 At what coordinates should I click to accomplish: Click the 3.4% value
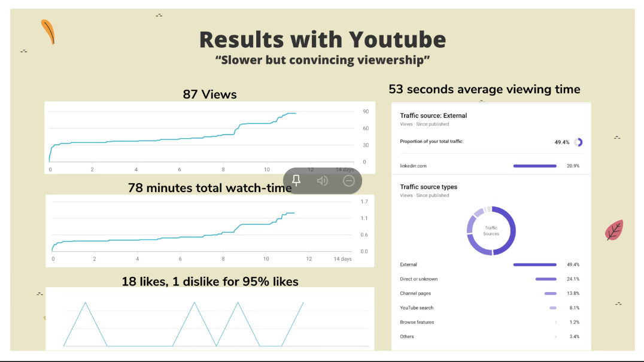tap(574, 336)
